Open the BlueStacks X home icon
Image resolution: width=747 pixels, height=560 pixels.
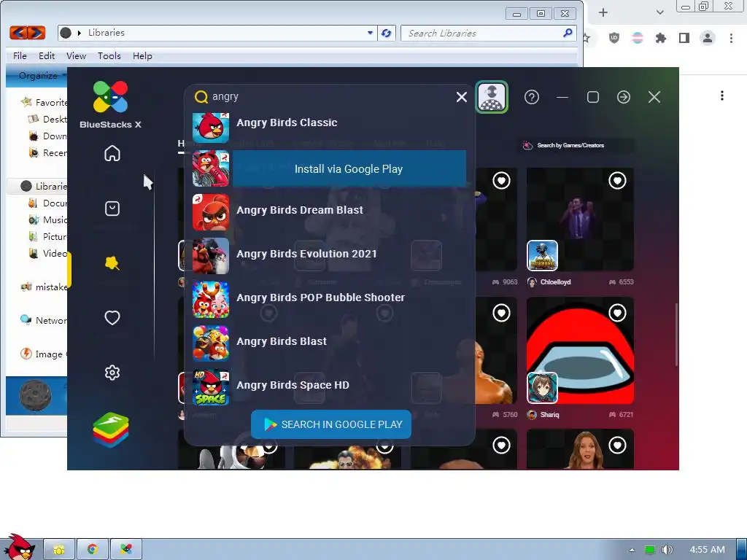coord(112,153)
